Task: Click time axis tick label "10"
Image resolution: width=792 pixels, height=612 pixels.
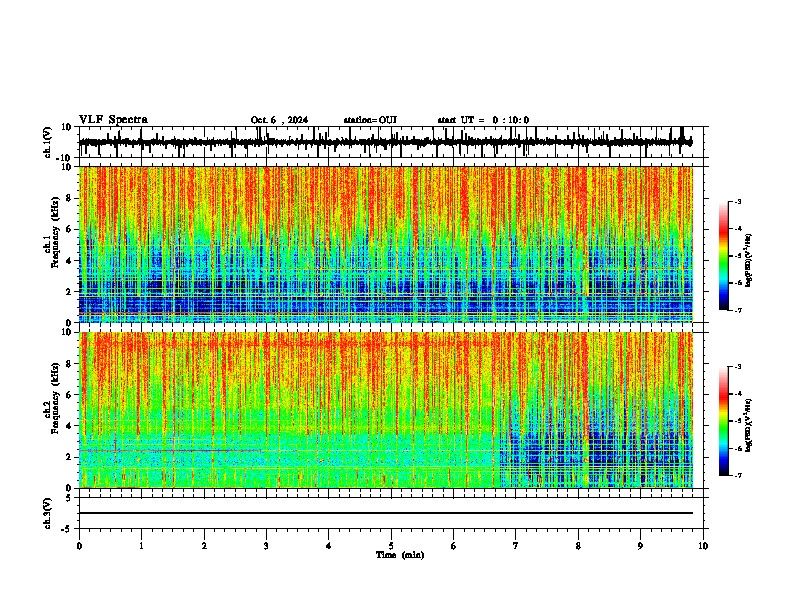Action: [x=703, y=546]
